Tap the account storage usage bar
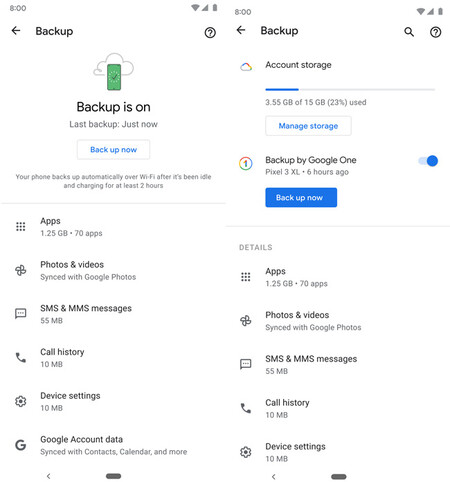Image resolution: width=450 pixels, height=482 pixels. click(x=350, y=89)
